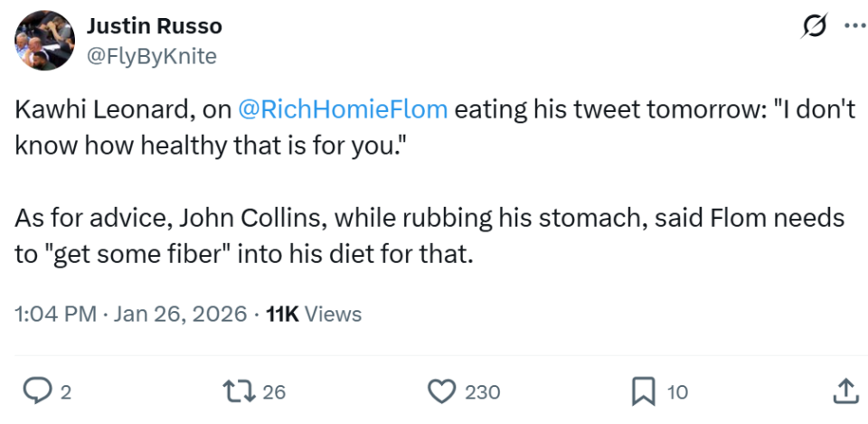Click the like count showing 230
The height and width of the screenshot is (424, 868).
482,391
